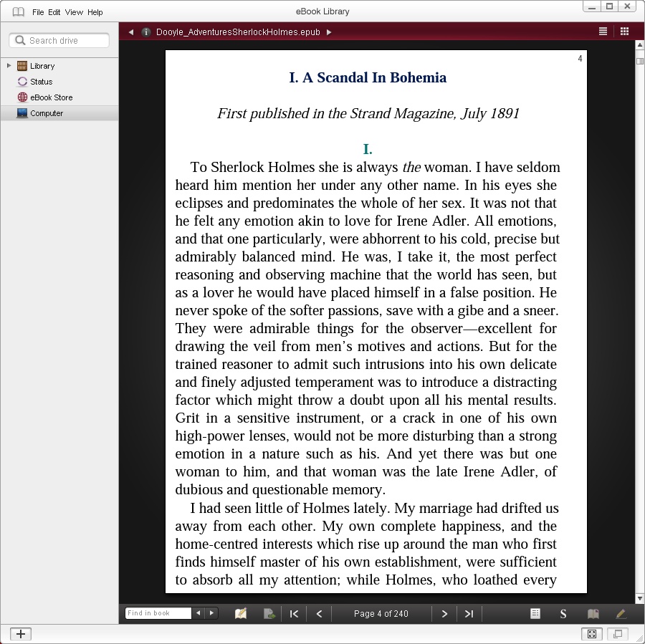Toggle the detached window view
Viewport: 645px width, 644px height.
[618, 634]
